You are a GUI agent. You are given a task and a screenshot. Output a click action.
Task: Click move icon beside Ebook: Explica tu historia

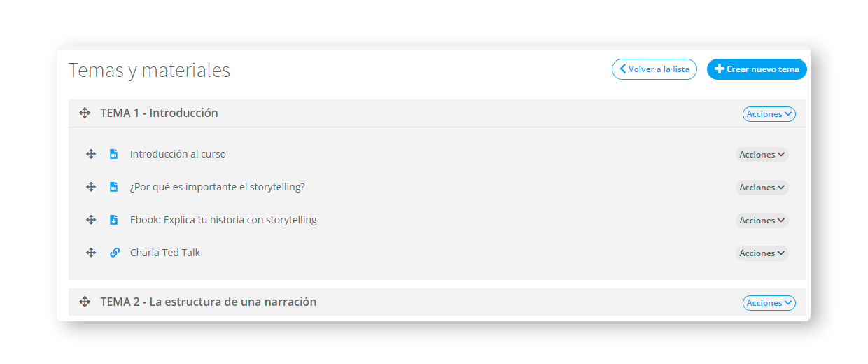point(91,220)
